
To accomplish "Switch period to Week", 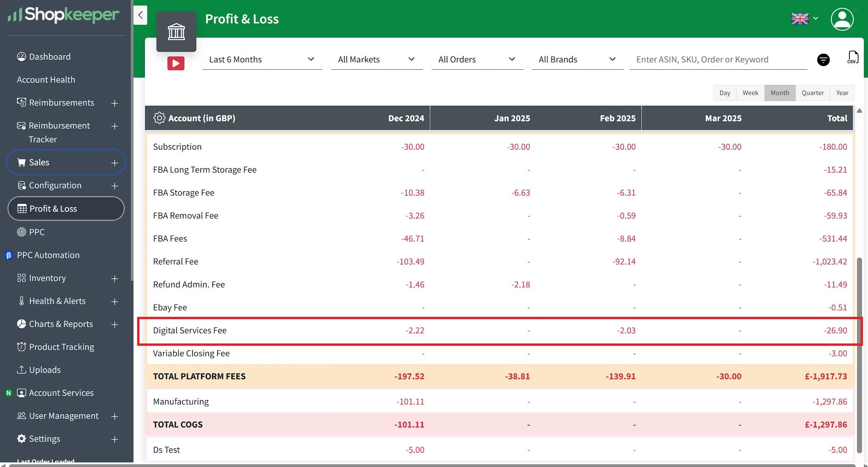I will [751, 93].
